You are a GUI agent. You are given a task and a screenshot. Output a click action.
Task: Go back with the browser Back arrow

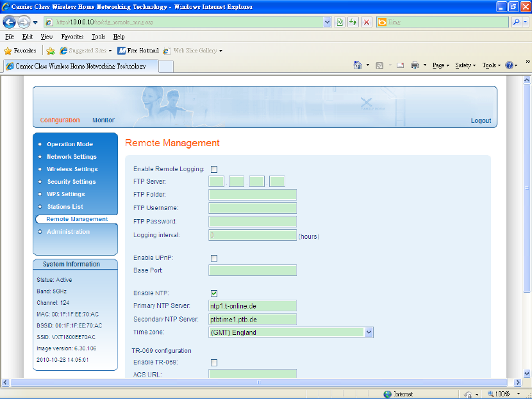click(9, 22)
